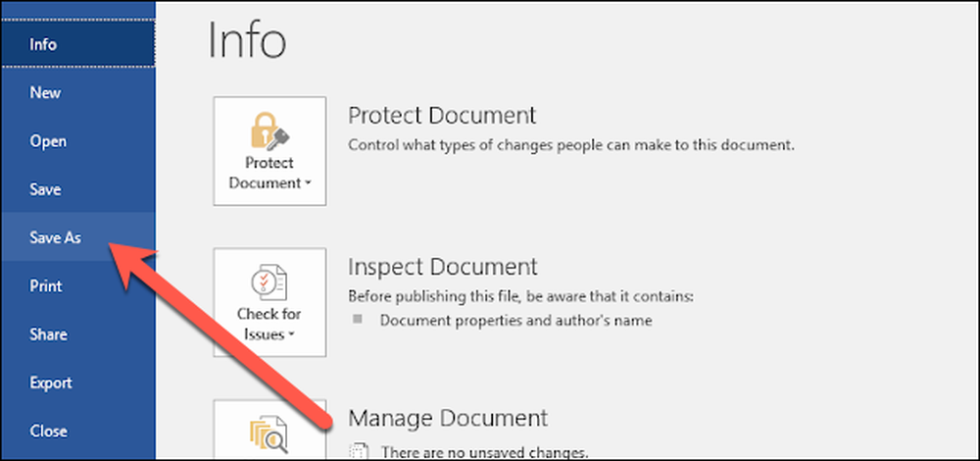Select the Info tab in sidebar
The image size is (980, 461).
pos(77,44)
